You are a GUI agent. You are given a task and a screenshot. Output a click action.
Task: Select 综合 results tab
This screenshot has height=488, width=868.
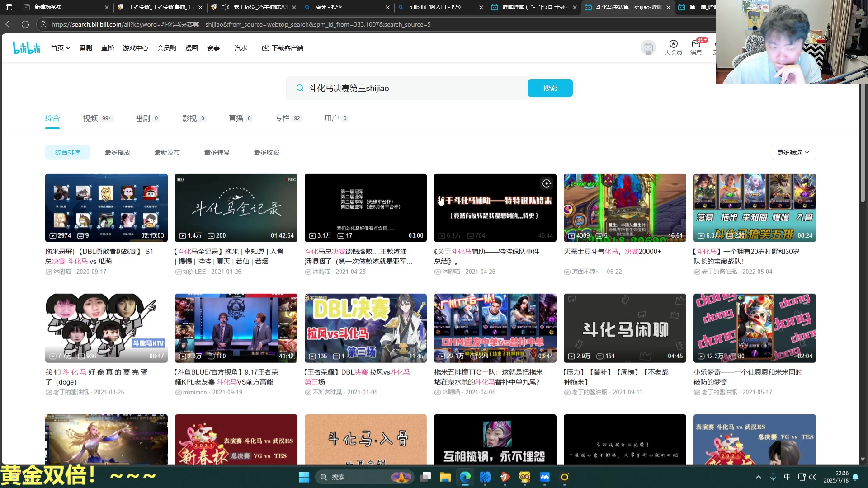[x=52, y=118]
